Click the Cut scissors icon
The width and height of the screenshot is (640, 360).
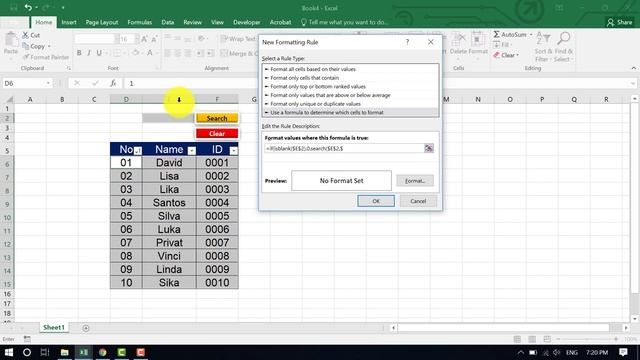[x=25, y=35]
